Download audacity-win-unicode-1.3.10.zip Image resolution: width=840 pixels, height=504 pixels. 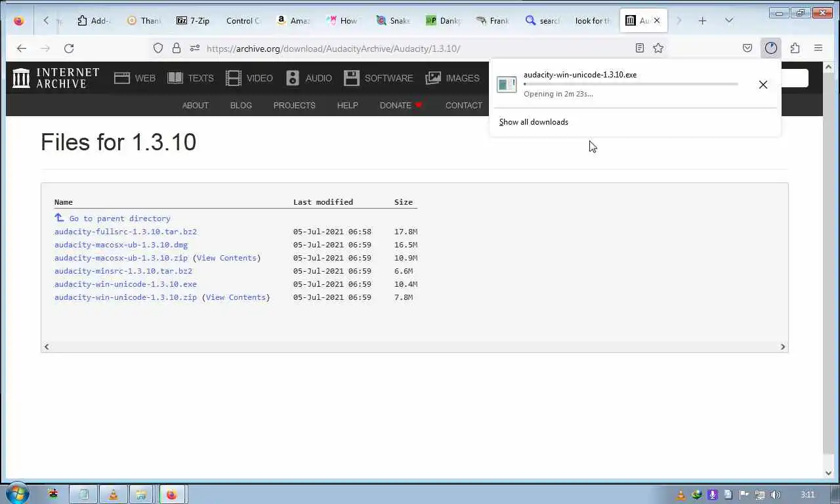[125, 297]
